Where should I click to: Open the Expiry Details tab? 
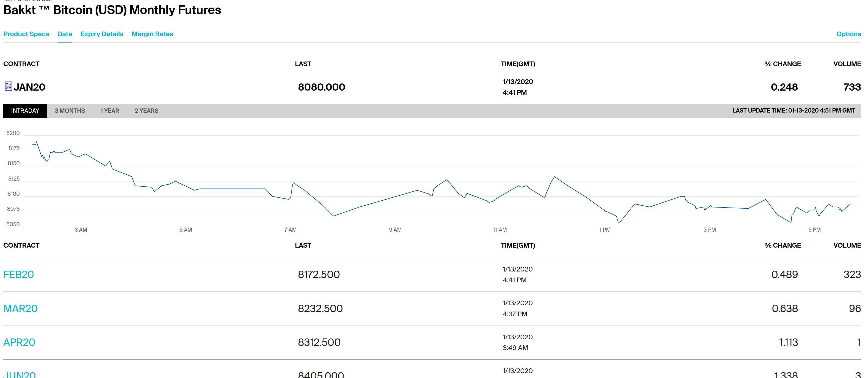[x=101, y=34]
